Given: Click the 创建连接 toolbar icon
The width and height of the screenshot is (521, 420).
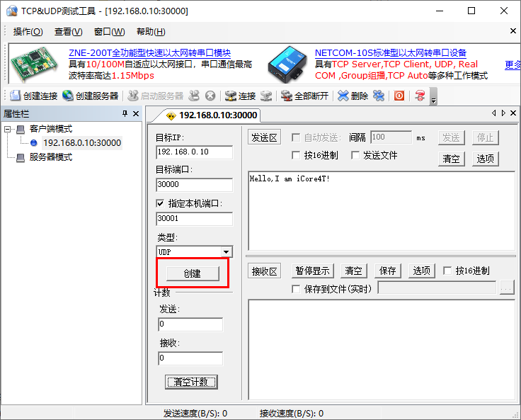Looking at the screenshot, I should pos(16,96).
